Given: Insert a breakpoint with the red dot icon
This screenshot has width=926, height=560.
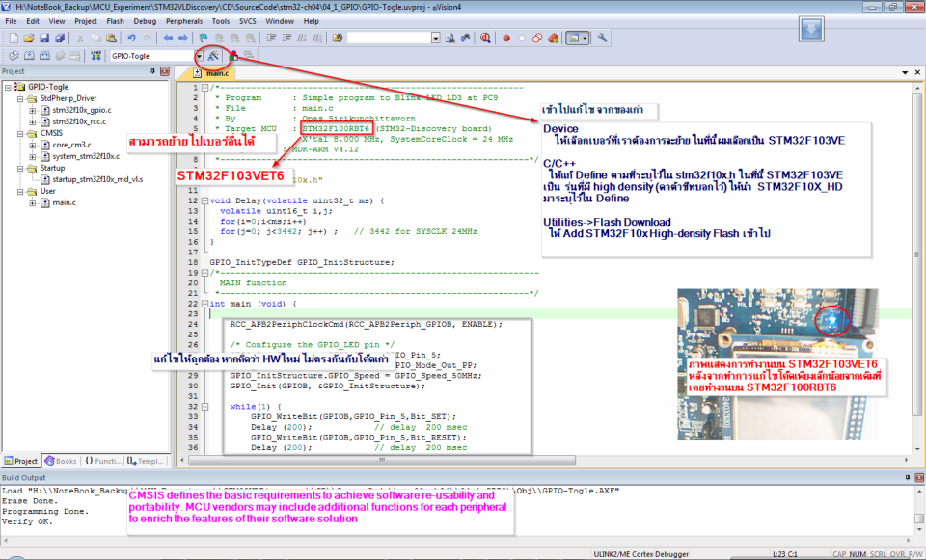Looking at the screenshot, I should (x=506, y=39).
